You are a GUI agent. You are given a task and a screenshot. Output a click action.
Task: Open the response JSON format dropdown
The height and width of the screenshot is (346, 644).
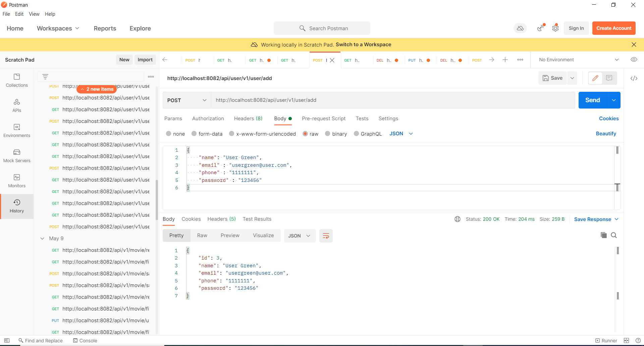coord(300,236)
